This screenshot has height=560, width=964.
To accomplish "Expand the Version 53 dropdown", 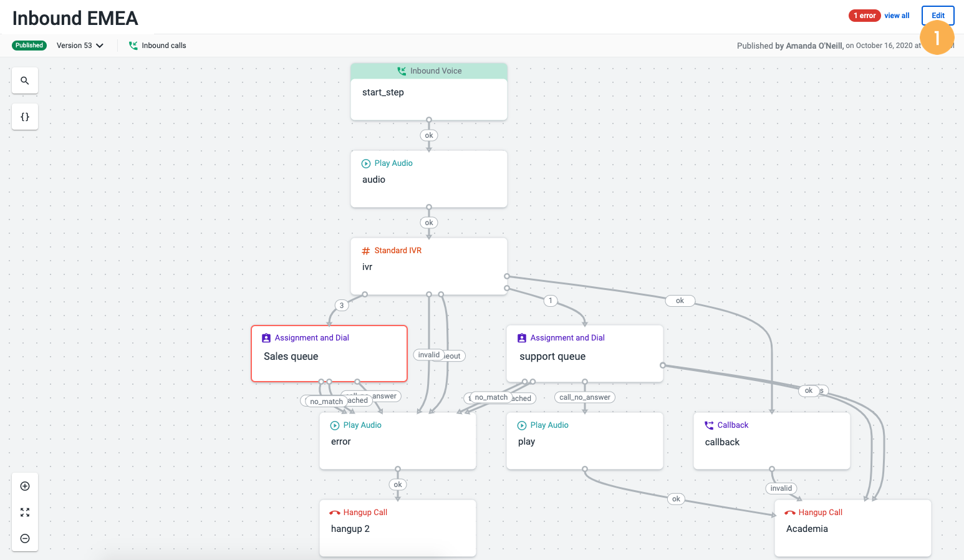I will [80, 46].
